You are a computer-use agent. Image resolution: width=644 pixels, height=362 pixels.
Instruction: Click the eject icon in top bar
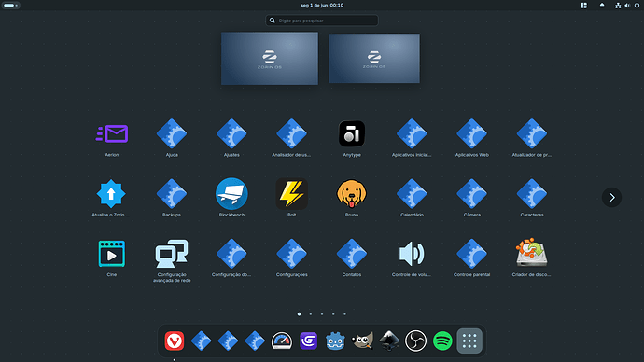[x=602, y=6]
